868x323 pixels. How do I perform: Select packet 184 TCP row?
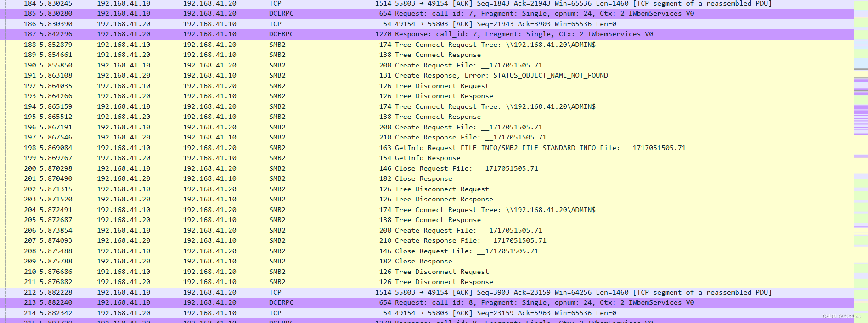427,4
